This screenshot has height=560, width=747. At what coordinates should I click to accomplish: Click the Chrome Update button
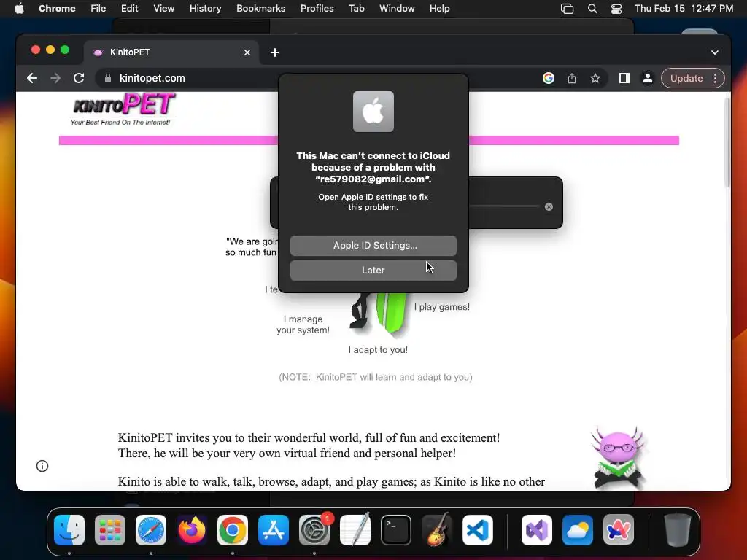pyautogui.click(x=686, y=79)
